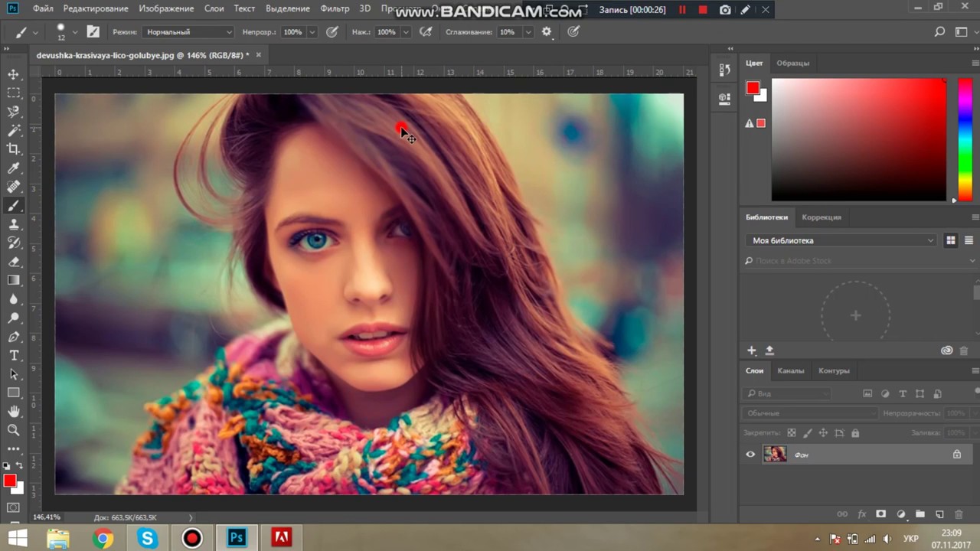Open the layer blend mode 'Обычные' dropdown
The width and height of the screenshot is (980, 551).
[809, 413]
